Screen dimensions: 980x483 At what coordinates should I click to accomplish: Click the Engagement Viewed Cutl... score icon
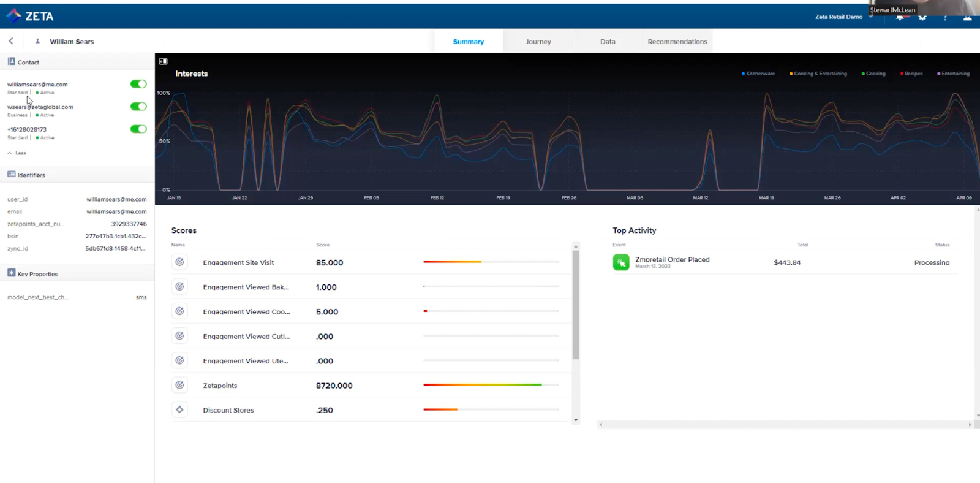[179, 335]
